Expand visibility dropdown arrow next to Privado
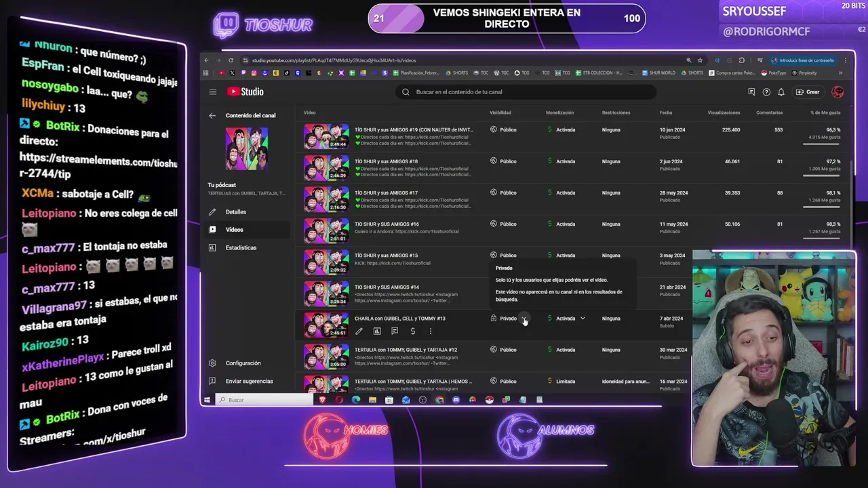The height and width of the screenshot is (488, 868). click(x=524, y=319)
